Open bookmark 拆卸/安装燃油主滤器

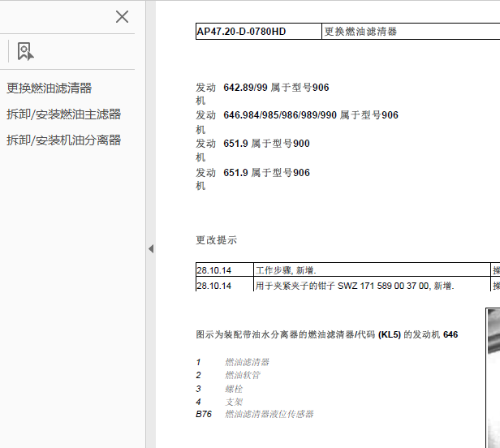pos(64,114)
